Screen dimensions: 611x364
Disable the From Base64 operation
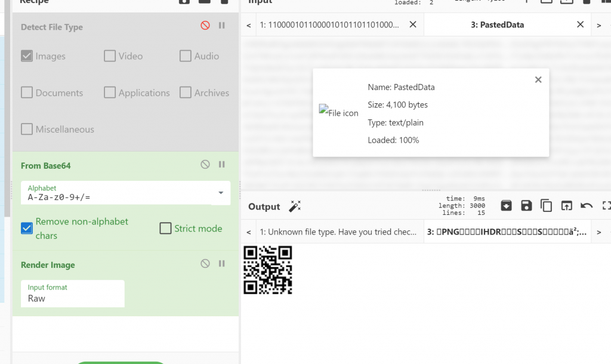(205, 165)
